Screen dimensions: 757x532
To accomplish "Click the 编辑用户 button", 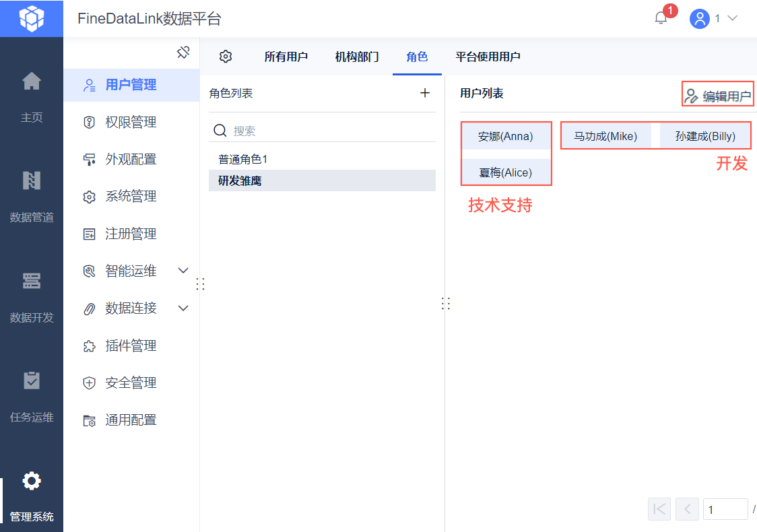I will [x=717, y=96].
